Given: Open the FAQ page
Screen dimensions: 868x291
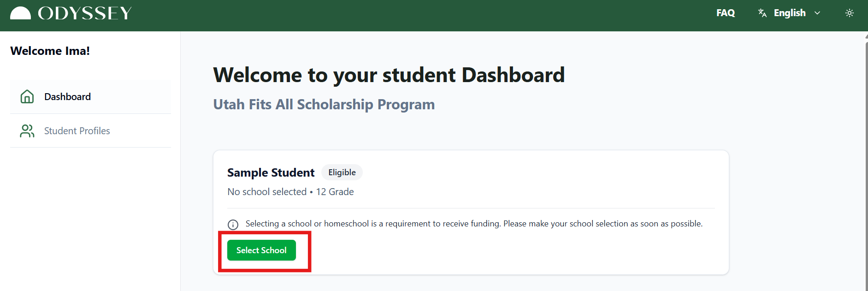Looking at the screenshot, I should pos(725,13).
